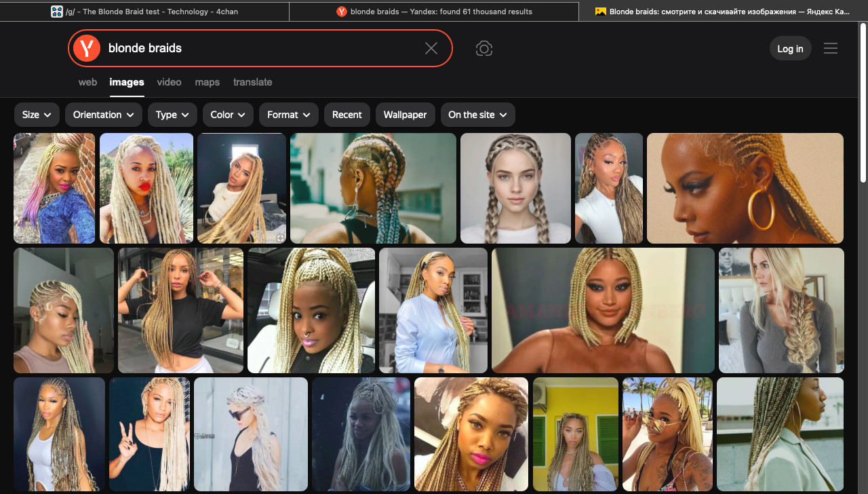868x494 pixels.
Task: Expand the Orientation filter dropdown
Action: 104,115
